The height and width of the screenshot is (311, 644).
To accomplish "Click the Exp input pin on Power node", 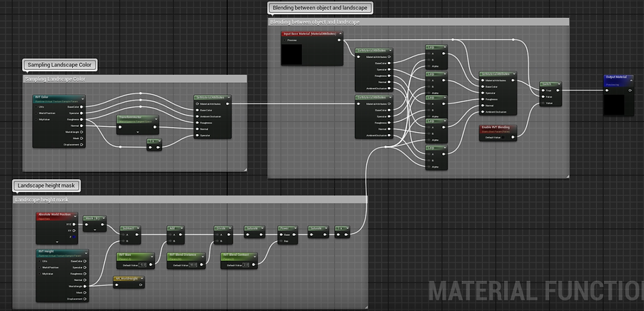I will (281, 241).
